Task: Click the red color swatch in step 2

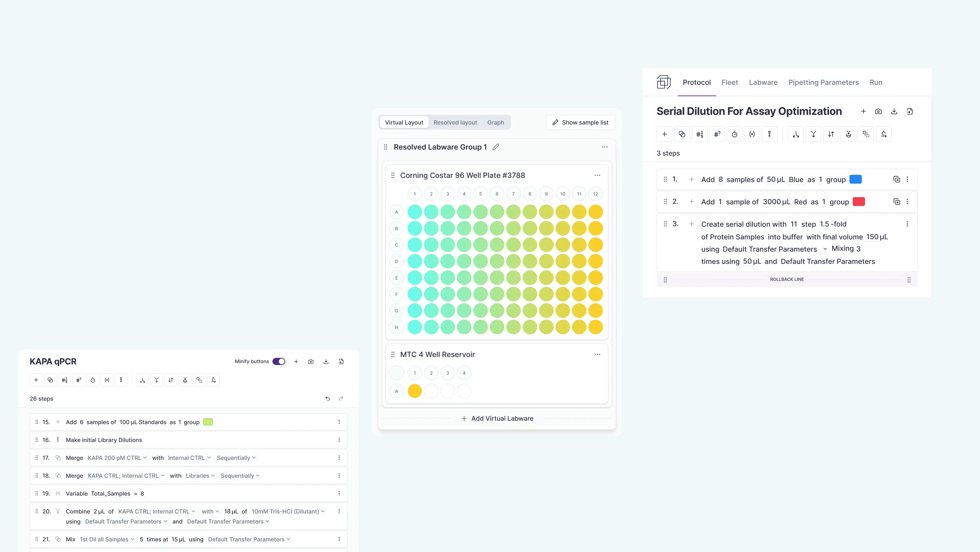Action: tap(858, 202)
